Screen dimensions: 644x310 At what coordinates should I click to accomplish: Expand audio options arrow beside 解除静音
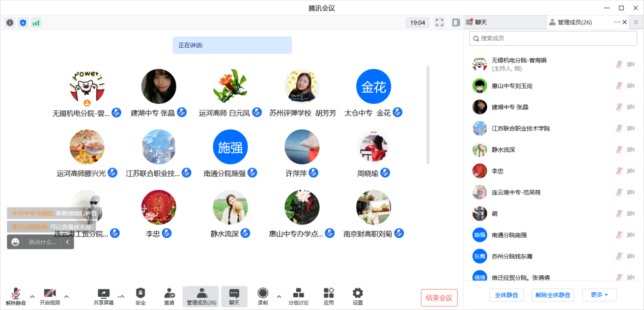[32, 296]
